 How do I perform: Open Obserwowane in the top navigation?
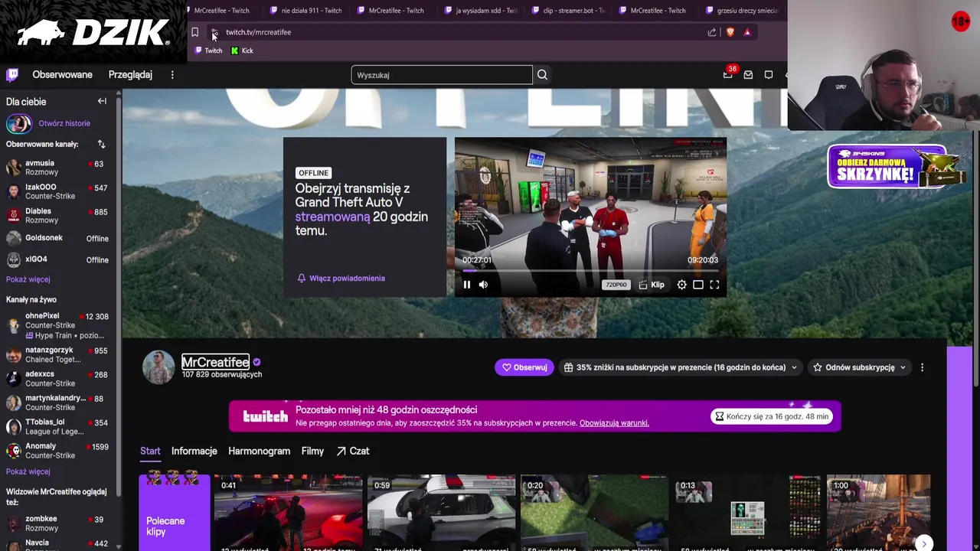62,74
